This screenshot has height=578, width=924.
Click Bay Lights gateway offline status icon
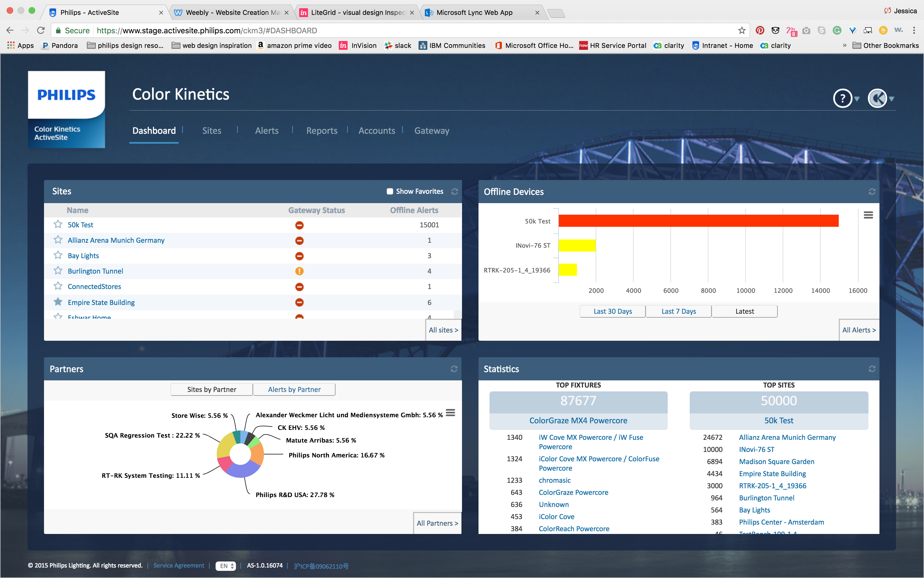click(x=299, y=256)
